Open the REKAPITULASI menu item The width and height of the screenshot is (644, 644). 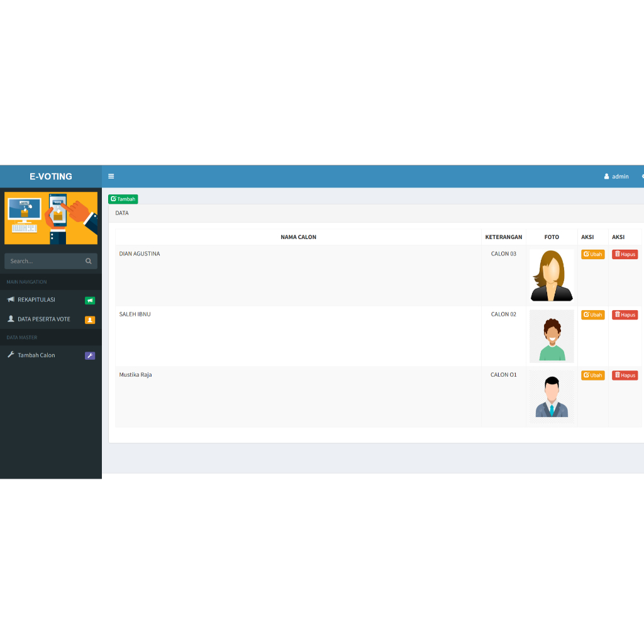click(51, 300)
